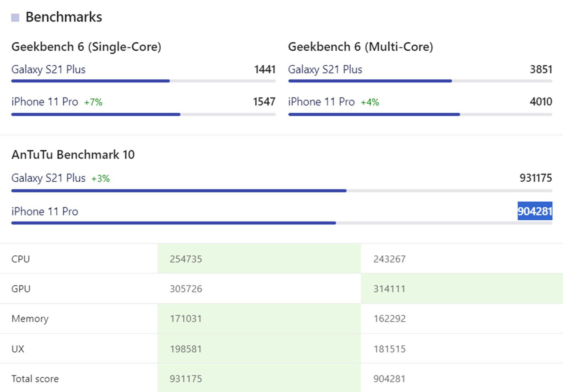
Task: Click the Benchmarks section square icon
Action: (15, 18)
